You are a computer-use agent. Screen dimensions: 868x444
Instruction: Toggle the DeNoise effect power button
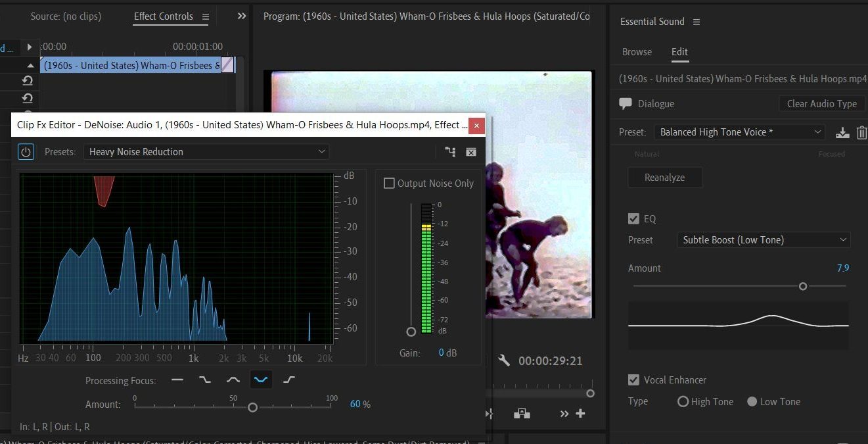click(x=26, y=152)
